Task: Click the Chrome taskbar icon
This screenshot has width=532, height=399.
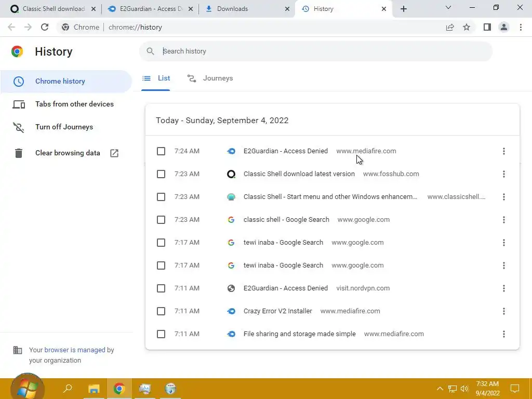Action: pos(119,389)
